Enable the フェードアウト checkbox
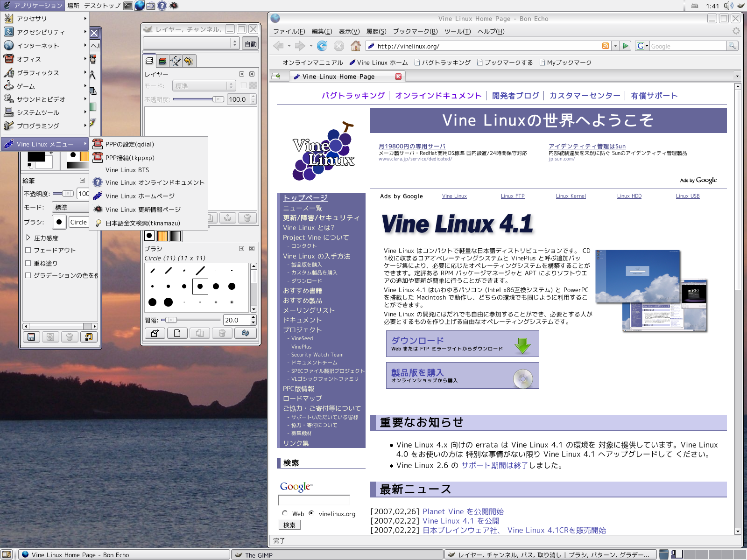747x560 pixels. [x=28, y=250]
